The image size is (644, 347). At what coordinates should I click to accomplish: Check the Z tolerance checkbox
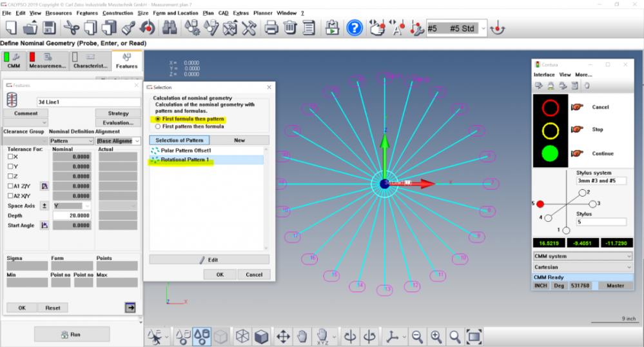(x=10, y=176)
